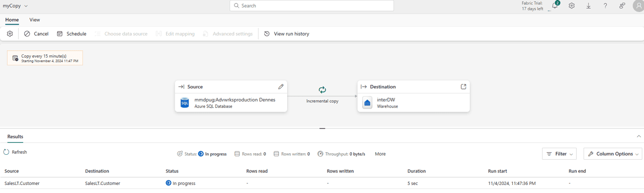The height and width of the screenshot is (193, 644).
Task: Open Column Options dropdown
Action: 613,154
